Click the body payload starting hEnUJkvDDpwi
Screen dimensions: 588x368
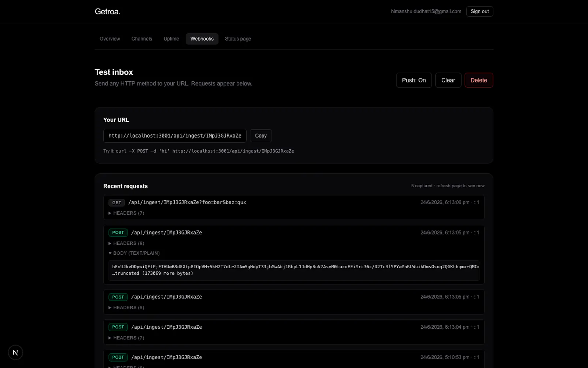coord(295,267)
